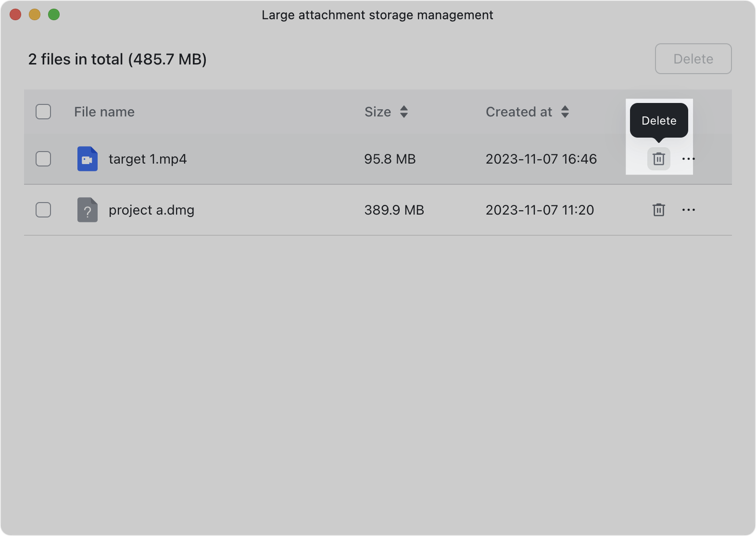Toggle ascending order on Created at arrows

(x=565, y=112)
